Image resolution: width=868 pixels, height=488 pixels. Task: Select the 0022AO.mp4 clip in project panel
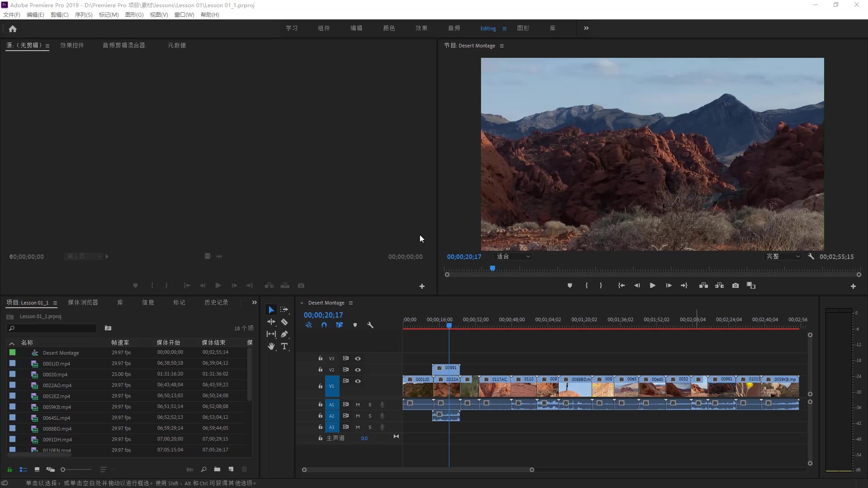tap(58, 385)
